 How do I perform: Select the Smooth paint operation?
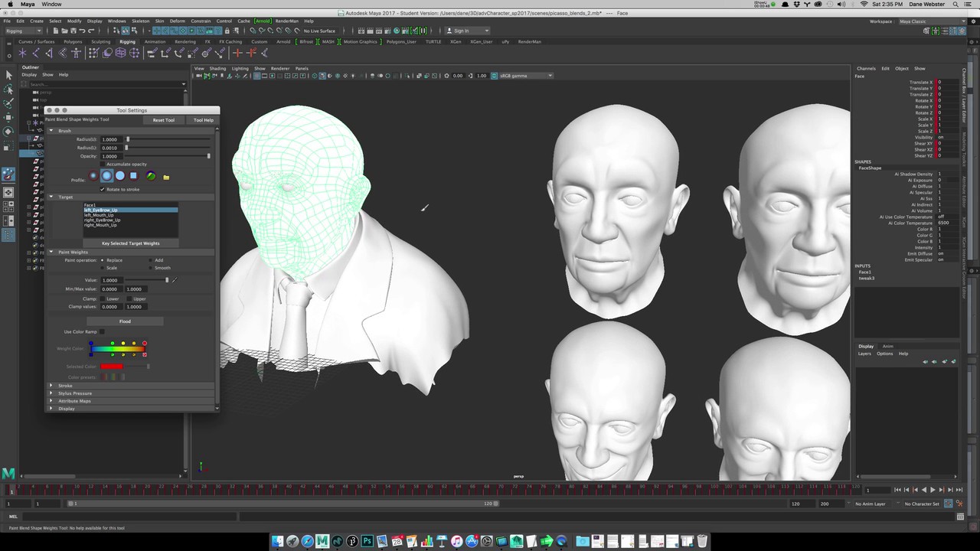coord(151,268)
